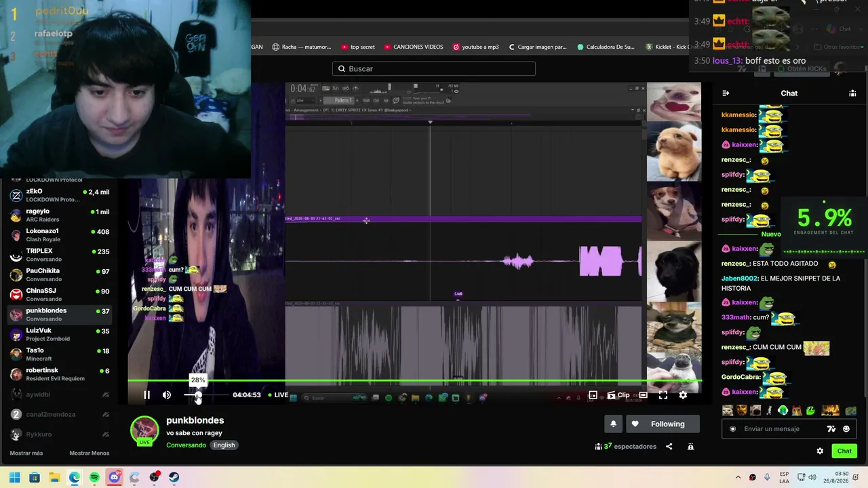Open Microsoft Store from taskbar

coord(35,477)
